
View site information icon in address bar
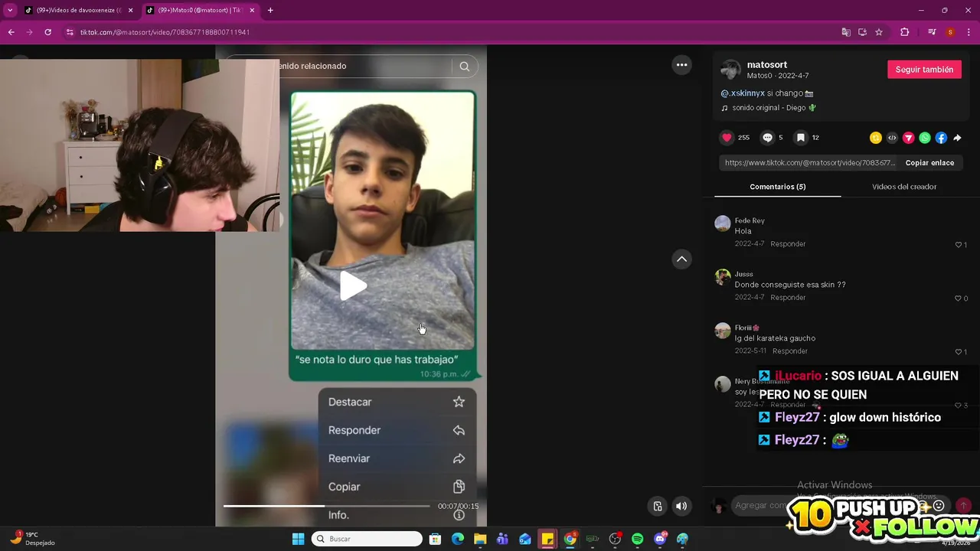(70, 32)
